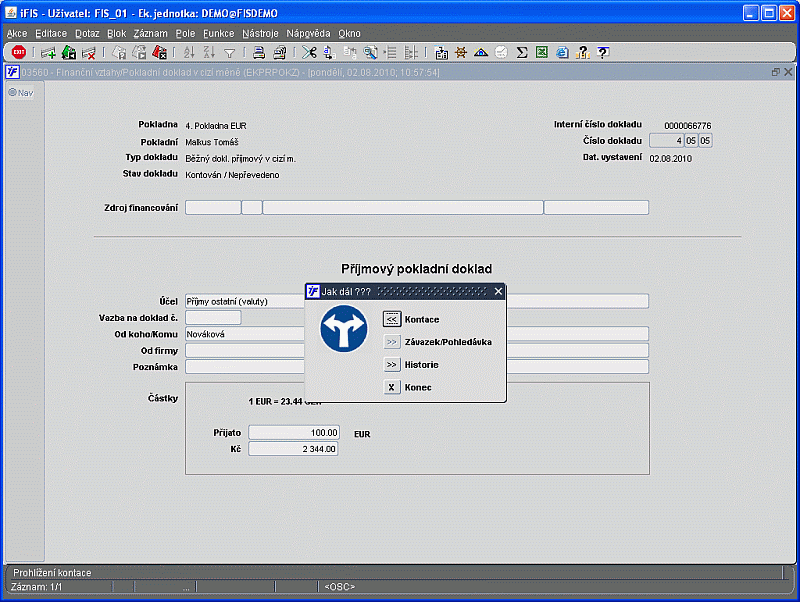Open the Dotaz menu
This screenshot has width=800, height=602.
click(87, 33)
